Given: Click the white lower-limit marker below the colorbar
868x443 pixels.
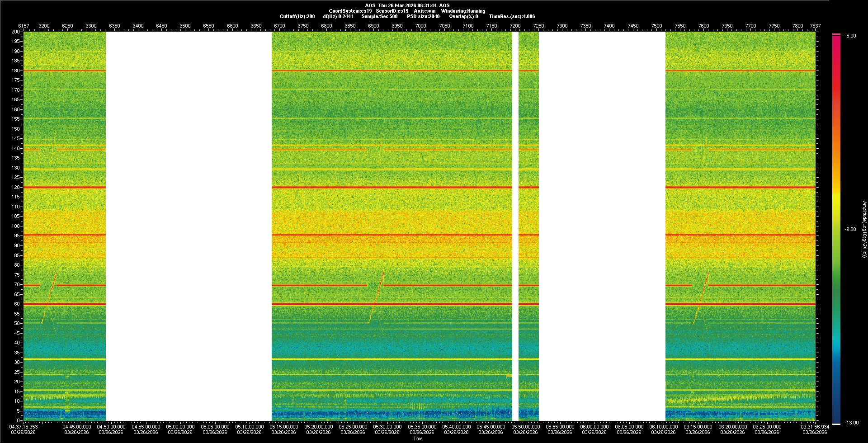Looking at the screenshot, I should [x=836, y=424].
